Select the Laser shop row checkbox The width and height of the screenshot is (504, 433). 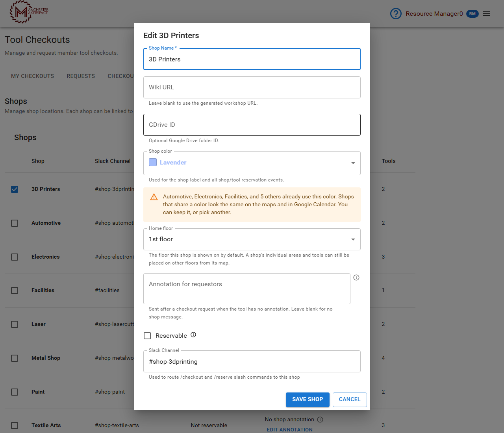(15, 324)
